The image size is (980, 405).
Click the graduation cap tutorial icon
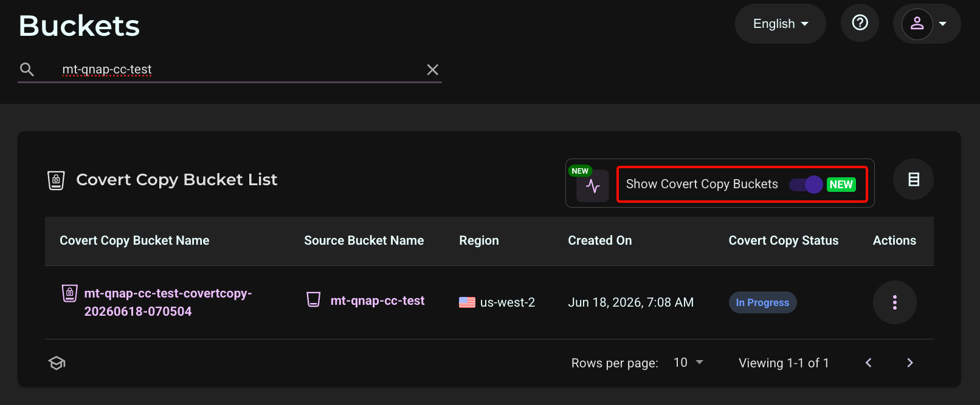[57, 363]
